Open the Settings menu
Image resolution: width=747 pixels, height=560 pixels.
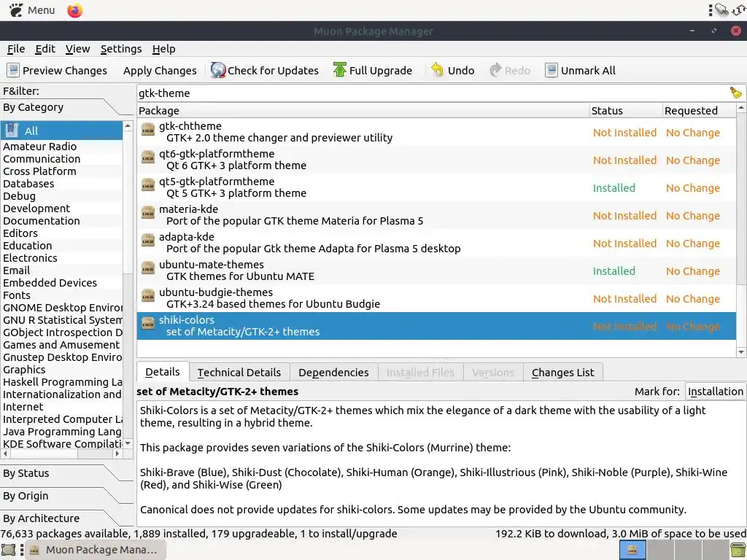click(x=121, y=49)
